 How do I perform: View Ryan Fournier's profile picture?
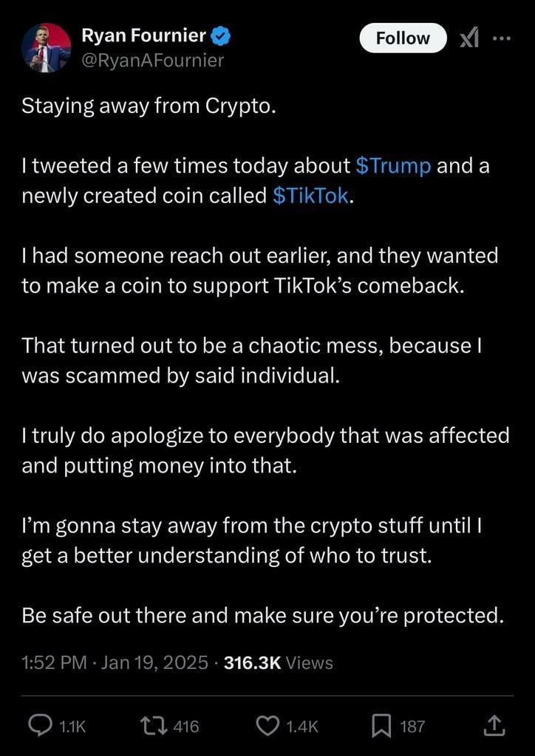click(47, 47)
